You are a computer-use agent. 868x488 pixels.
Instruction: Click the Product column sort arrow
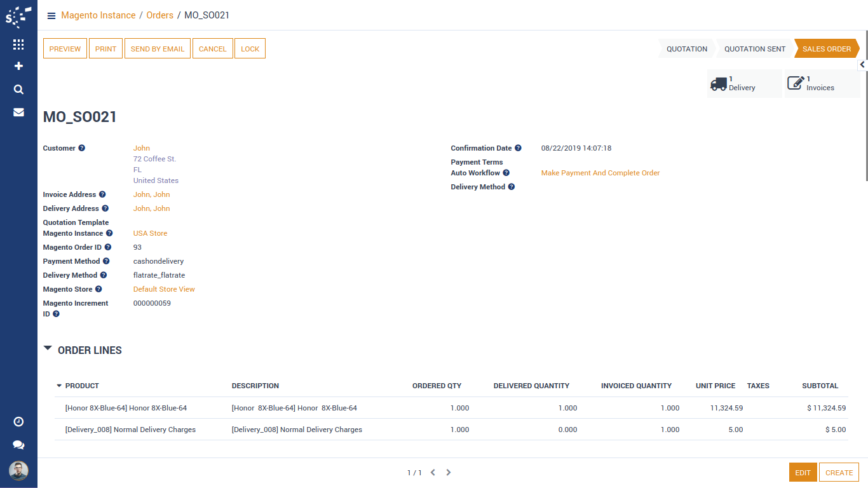click(x=59, y=386)
